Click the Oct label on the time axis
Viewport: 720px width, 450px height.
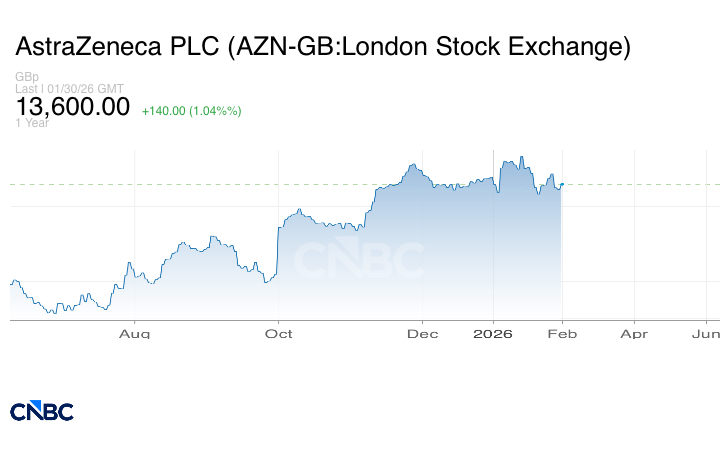[x=279, y=333]
